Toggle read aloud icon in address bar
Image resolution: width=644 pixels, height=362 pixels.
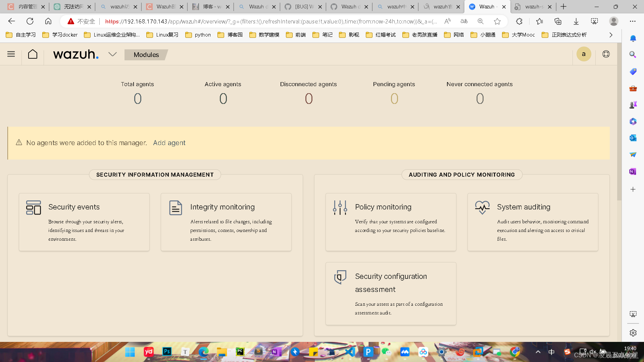click(447, 21)
